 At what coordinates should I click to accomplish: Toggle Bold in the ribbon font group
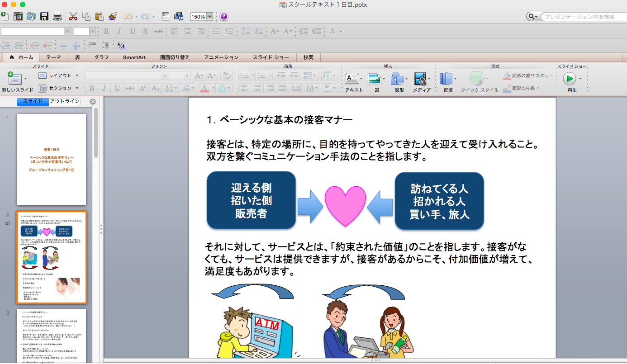(x=91, y=88)
